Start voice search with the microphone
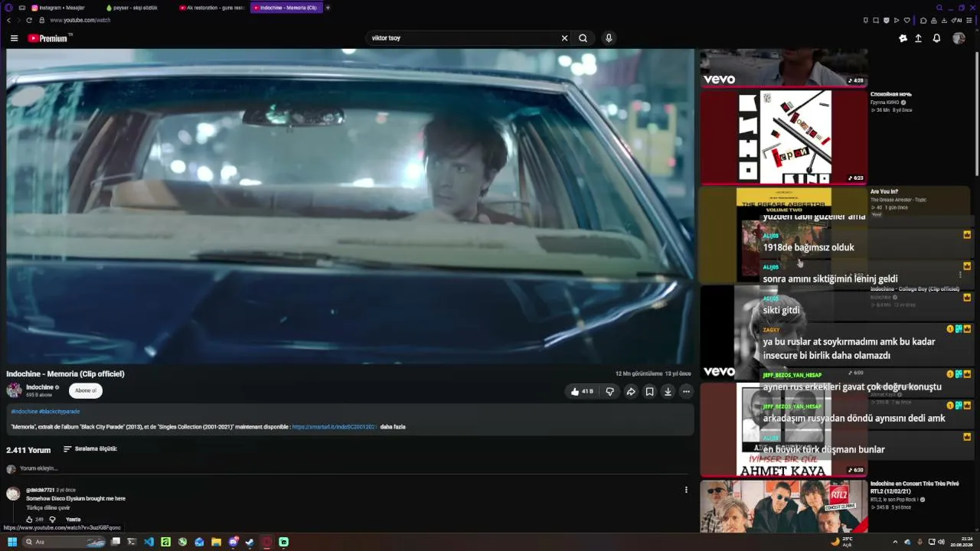 pos(609,38)
